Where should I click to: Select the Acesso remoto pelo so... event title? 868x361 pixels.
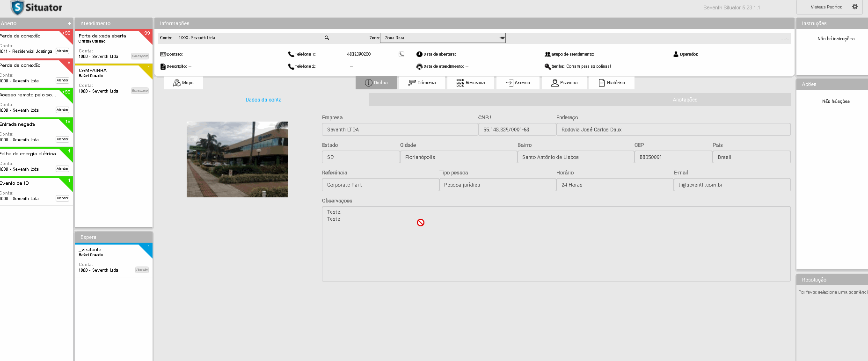tap(28, 95)
